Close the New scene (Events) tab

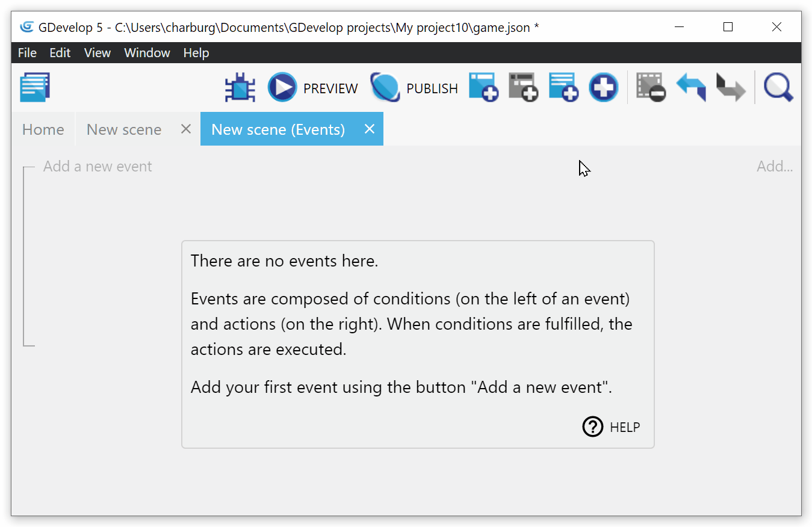coord(370,129)
